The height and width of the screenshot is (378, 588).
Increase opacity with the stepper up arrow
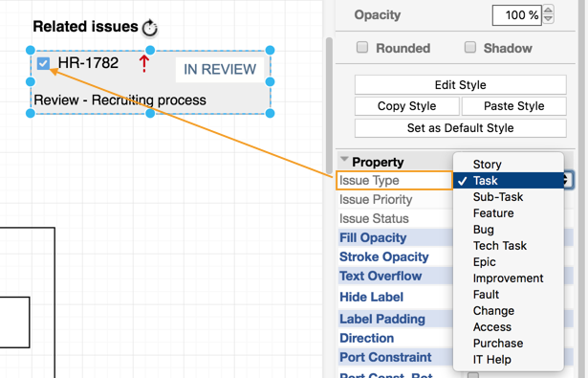tap(548, 11)
